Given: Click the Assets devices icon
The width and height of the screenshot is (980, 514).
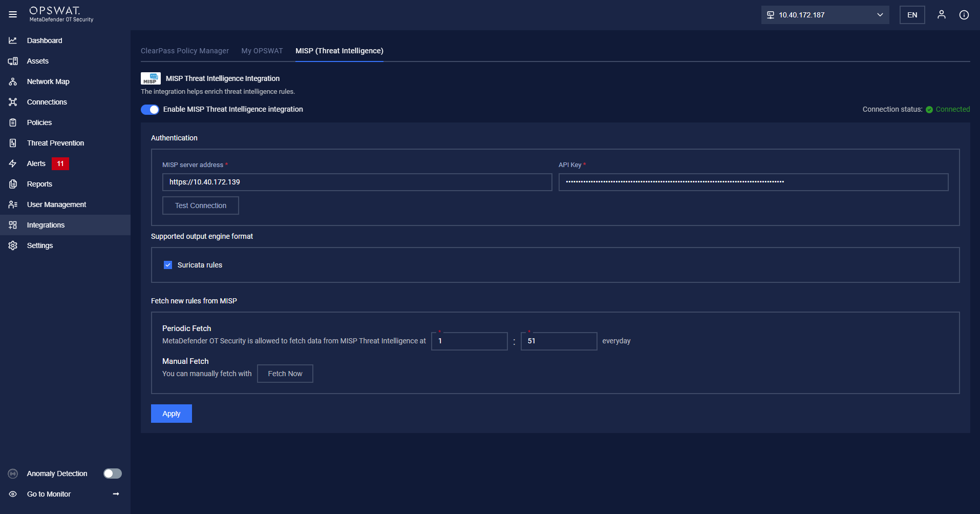Looking at the screenshot, I should tap(13, 61).
